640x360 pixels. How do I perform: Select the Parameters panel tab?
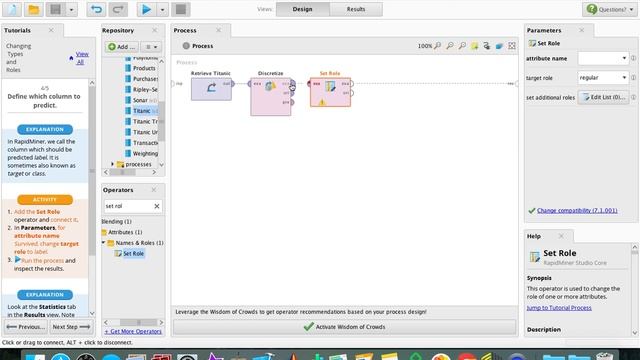point(544,30)
